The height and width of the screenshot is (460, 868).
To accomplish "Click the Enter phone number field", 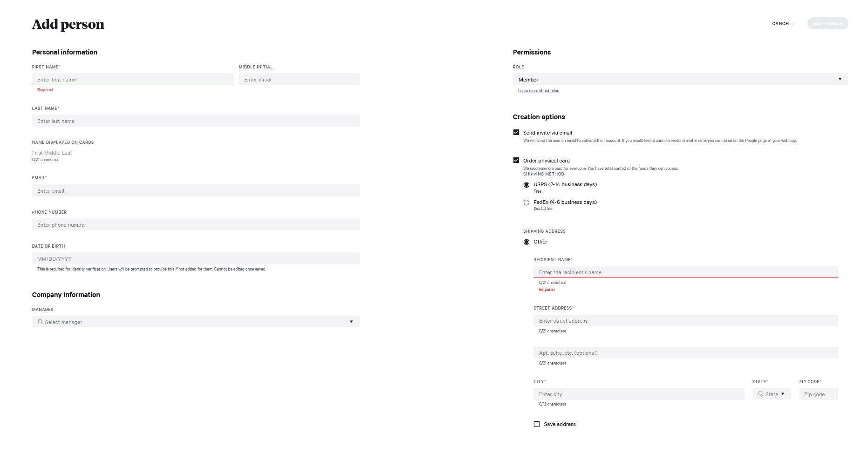I will (196, 225).
